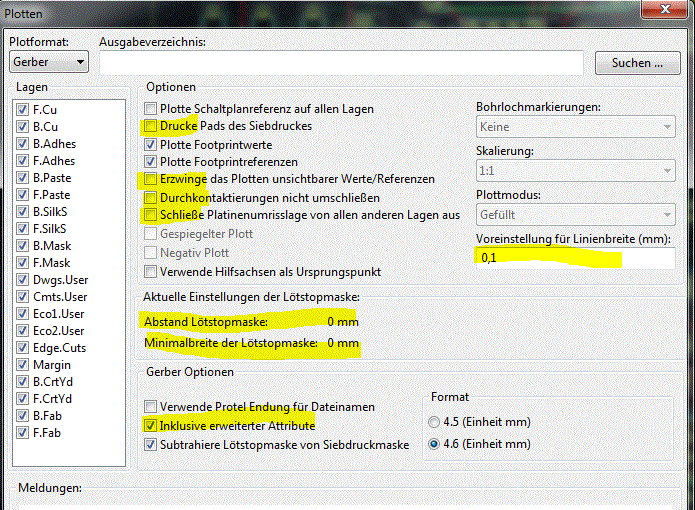Viewport: 695px width, 510px height.
Task: Toggle the F.Paste layer checkbox
Action: coord(22,195)
